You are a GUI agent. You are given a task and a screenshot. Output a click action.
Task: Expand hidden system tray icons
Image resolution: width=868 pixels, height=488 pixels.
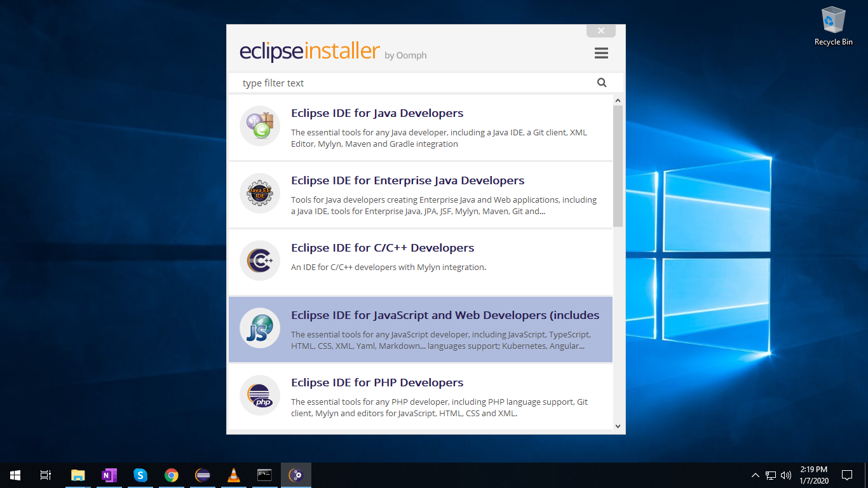pyautogui.click(x=755, y=475)
